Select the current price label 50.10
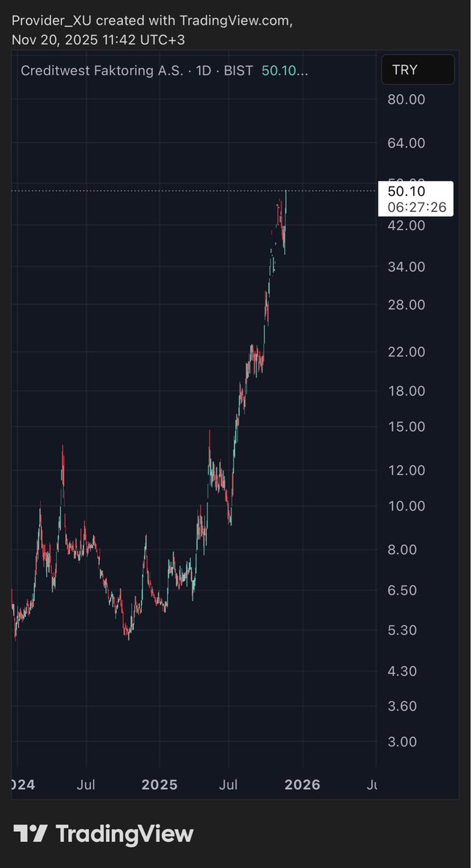This screenshot has width=471, height=868. point(407,191)
